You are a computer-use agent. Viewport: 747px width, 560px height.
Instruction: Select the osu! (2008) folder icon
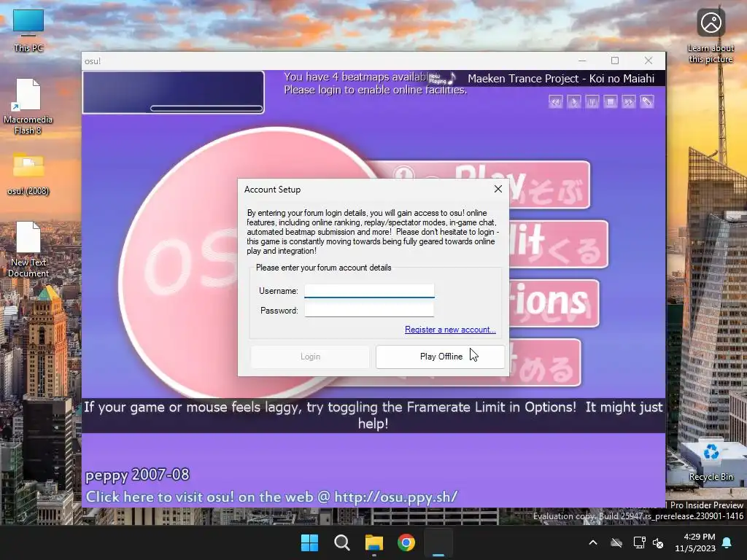tap(28, 174)
